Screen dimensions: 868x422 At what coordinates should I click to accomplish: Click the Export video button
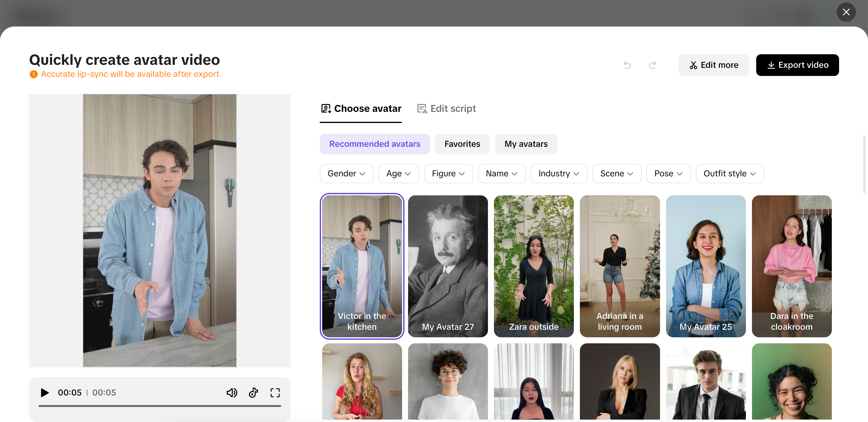click(x=797, y=65)
